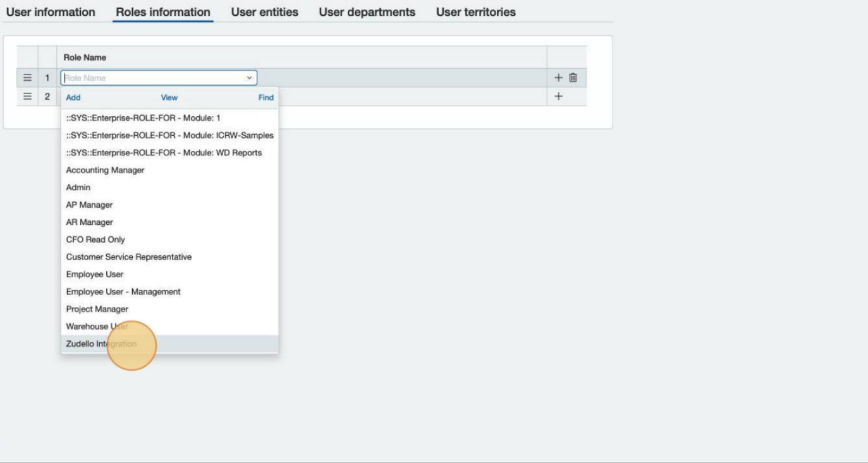Click the plus icon on row 1
This screenshot has height=463, width=868.
click(x=558, y=78)
